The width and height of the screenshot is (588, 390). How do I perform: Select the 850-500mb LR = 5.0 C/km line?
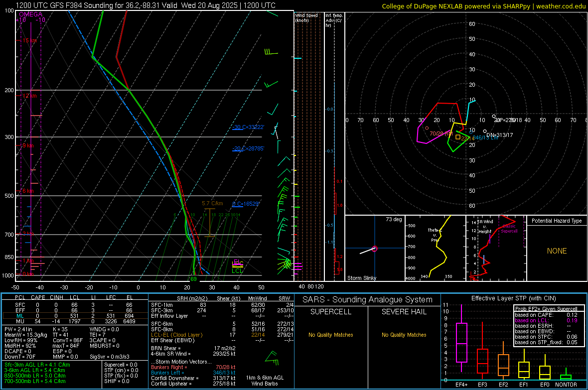(35, 376)
